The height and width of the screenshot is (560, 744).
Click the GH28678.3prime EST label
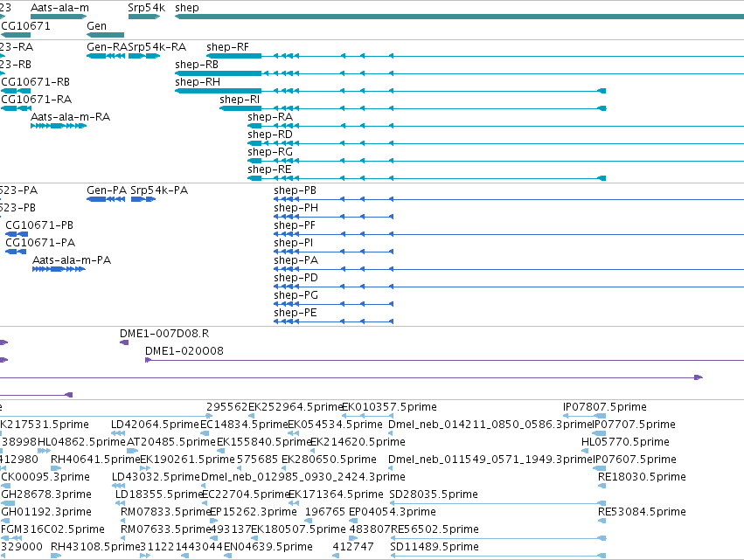[46, 494]
